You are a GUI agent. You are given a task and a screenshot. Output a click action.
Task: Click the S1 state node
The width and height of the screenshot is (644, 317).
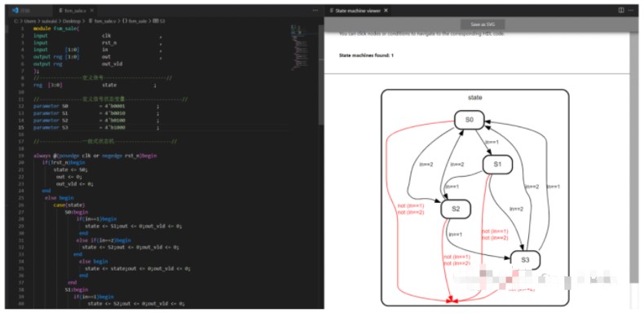(497, 165)
